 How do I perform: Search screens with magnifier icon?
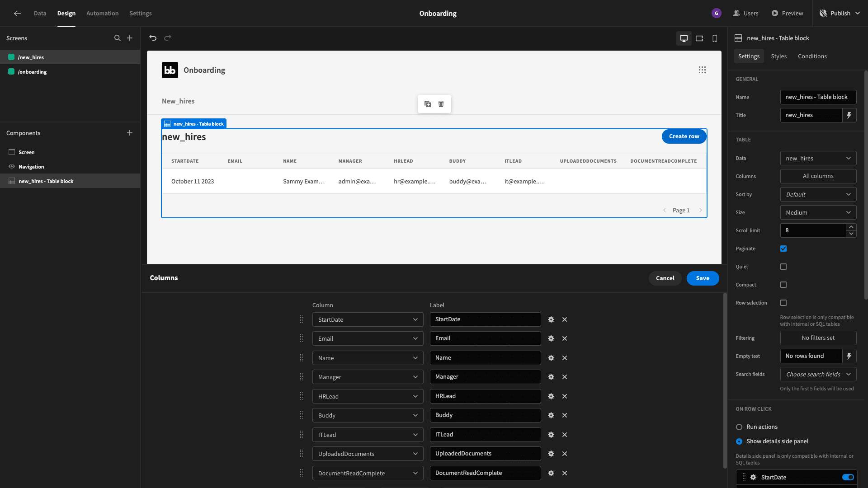click(118, 38)
